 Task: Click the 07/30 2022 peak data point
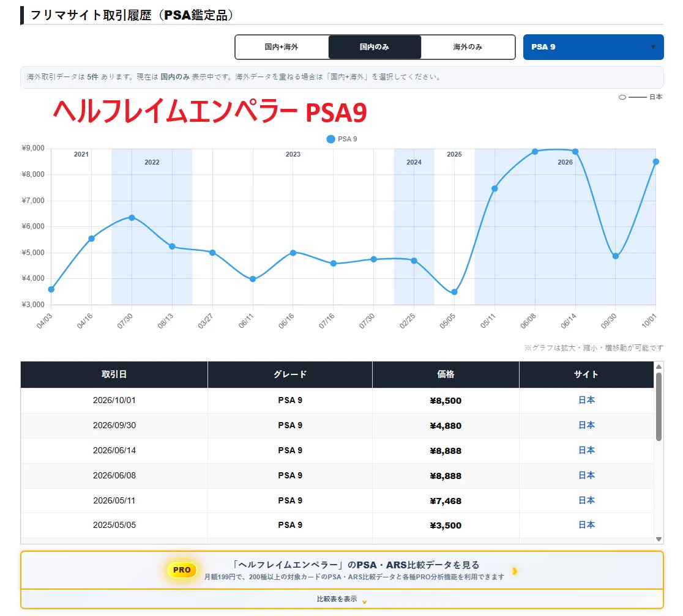(132, 218)
